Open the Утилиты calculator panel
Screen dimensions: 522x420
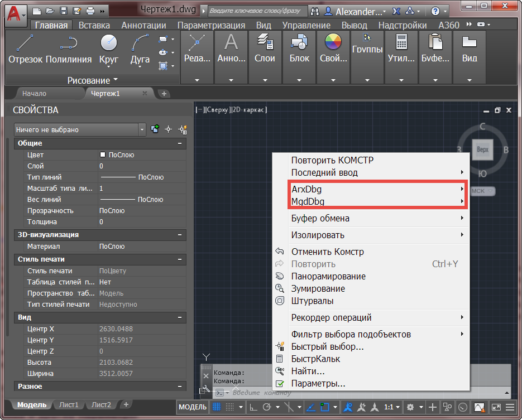[x=401, y=56]
